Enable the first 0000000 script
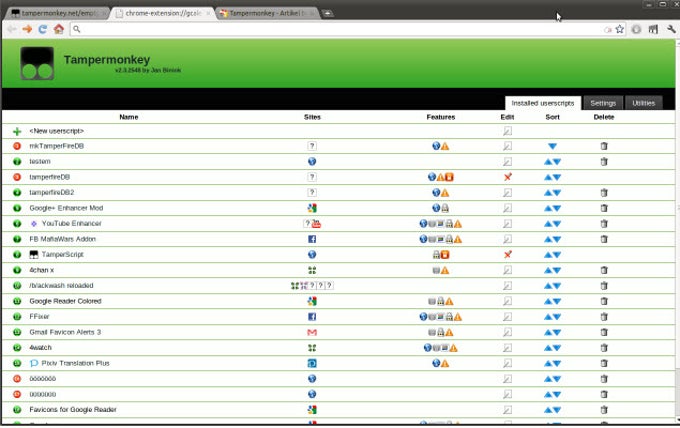This screenshot has height=428, width=680. [x=17, y=379]
